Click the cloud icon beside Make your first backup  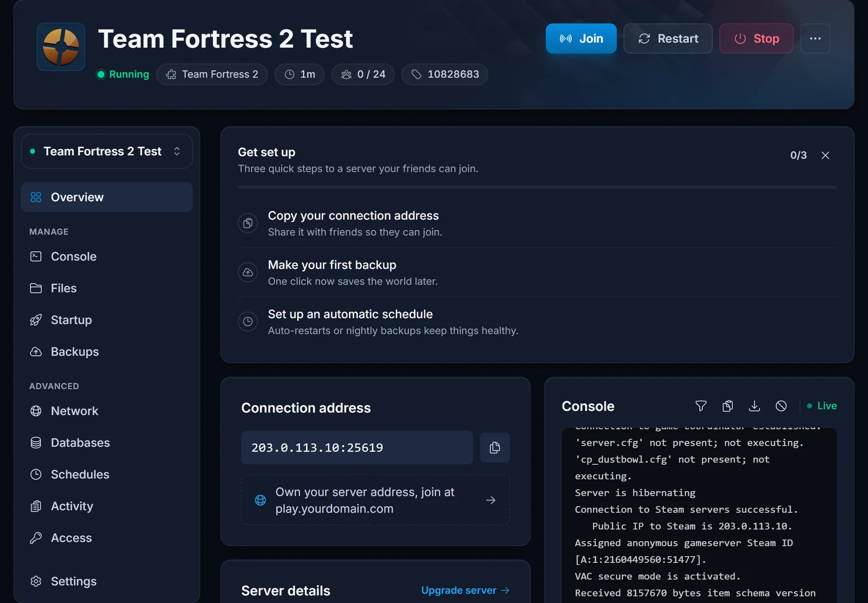coord(248,272)
